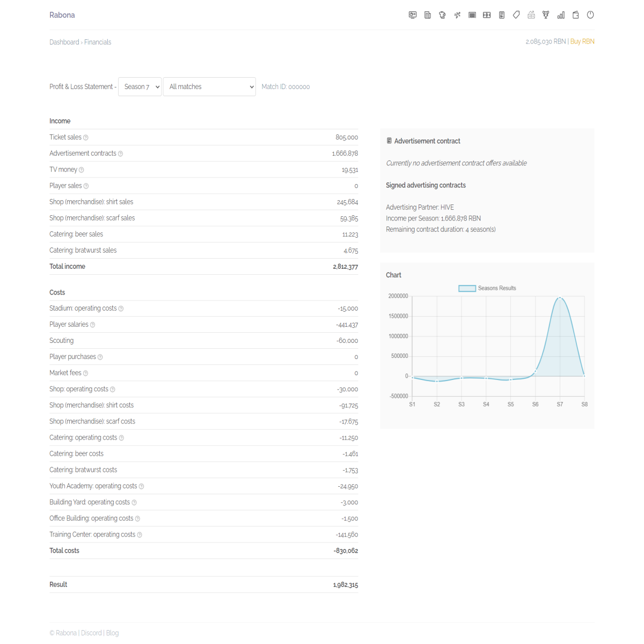Open the transfer market tag icon

[516, 15]
